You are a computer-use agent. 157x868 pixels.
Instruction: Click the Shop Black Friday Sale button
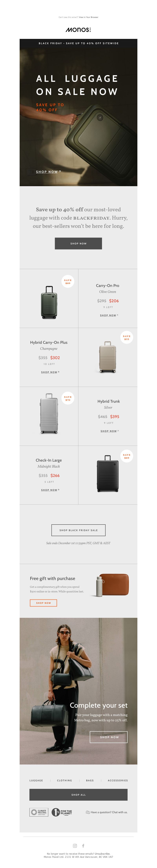78,530
